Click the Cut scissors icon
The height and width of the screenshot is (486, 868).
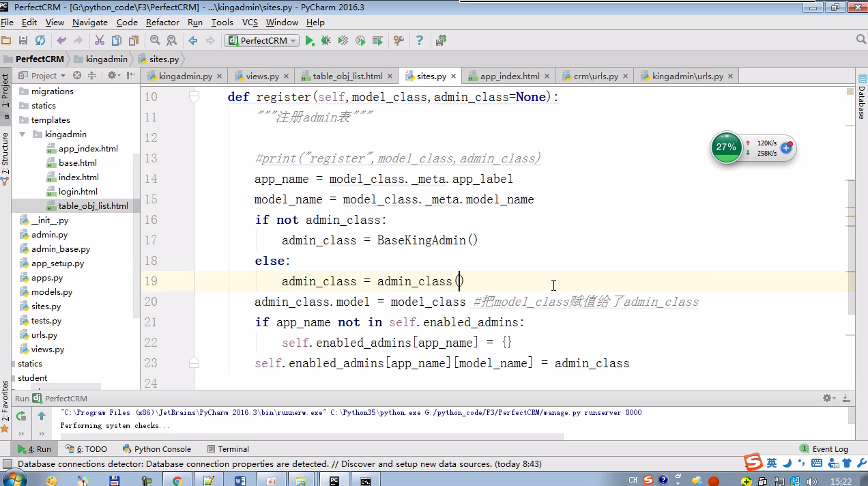coord(100,41)
